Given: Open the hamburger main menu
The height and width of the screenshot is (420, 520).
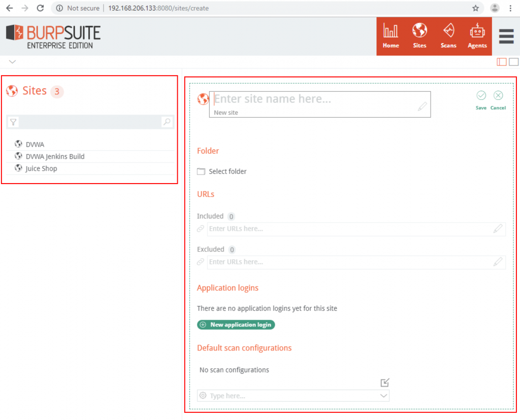Looking at the screenshot, I should [x=506, y=36].
